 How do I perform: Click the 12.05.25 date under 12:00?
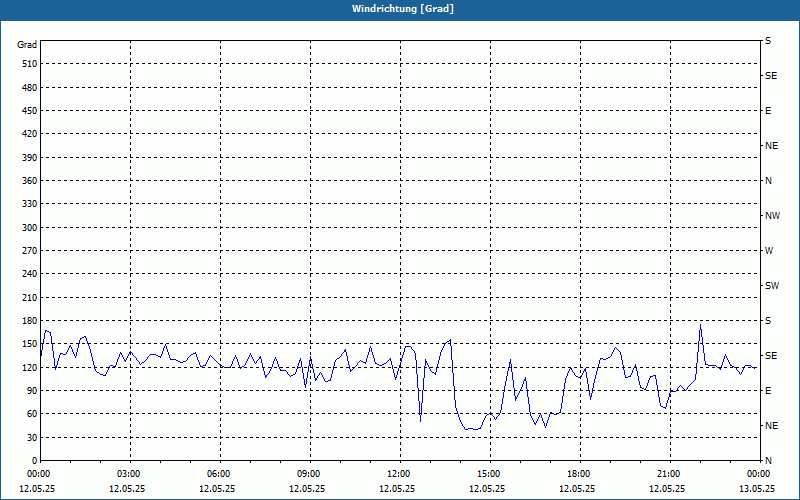[397, 488]
